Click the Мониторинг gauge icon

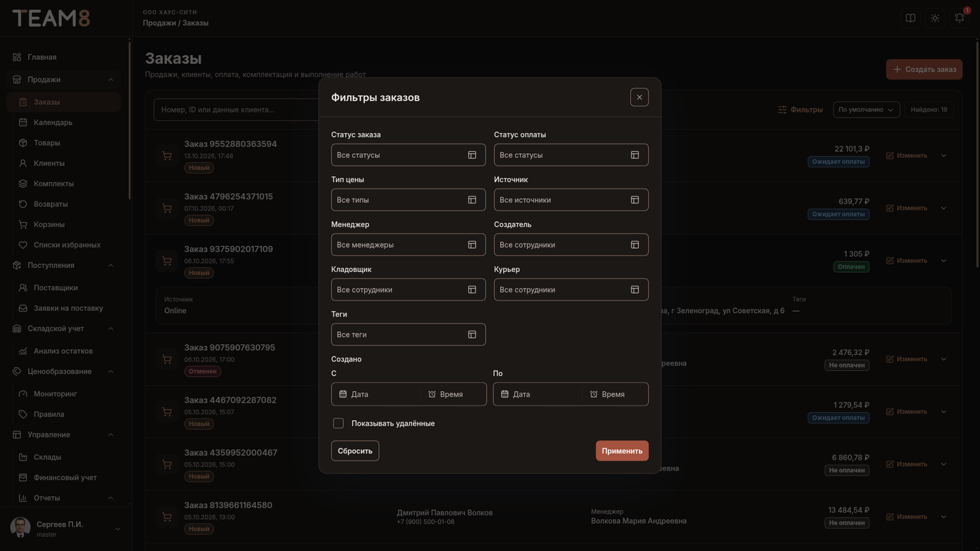click(23, 394)
